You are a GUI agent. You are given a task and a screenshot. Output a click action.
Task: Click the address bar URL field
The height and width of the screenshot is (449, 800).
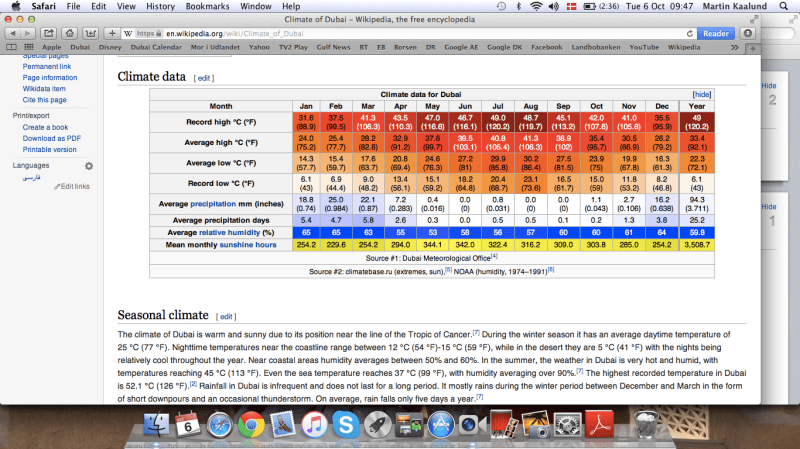tap(400, 33)
